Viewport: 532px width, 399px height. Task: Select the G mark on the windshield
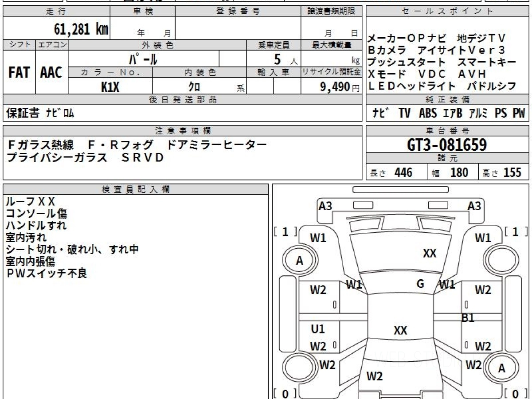point(420,284)
